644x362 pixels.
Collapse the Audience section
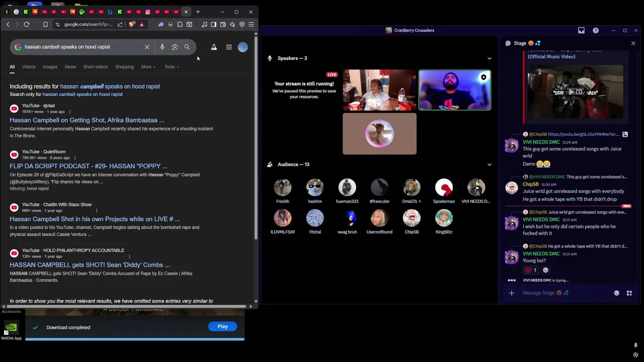click(489, 164)
